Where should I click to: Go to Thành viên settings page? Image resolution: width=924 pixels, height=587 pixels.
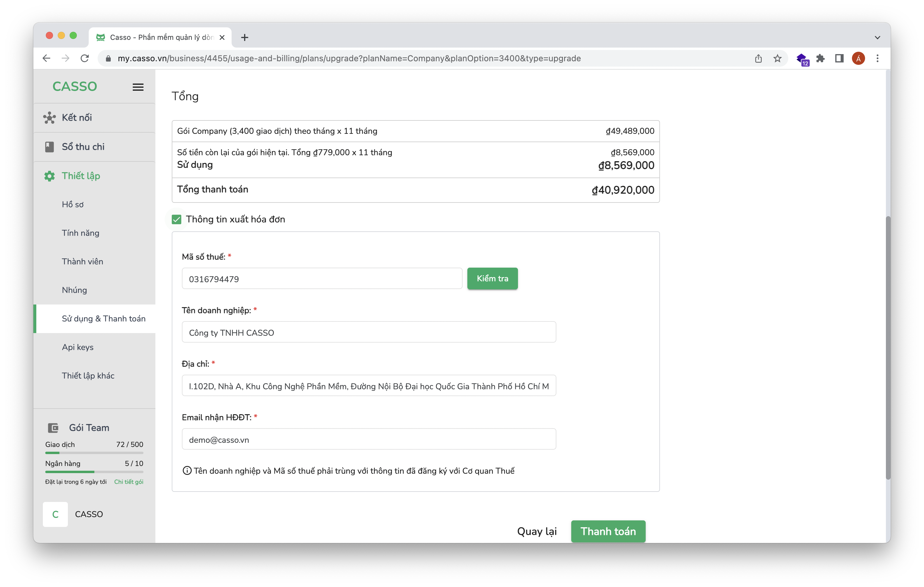82,261
